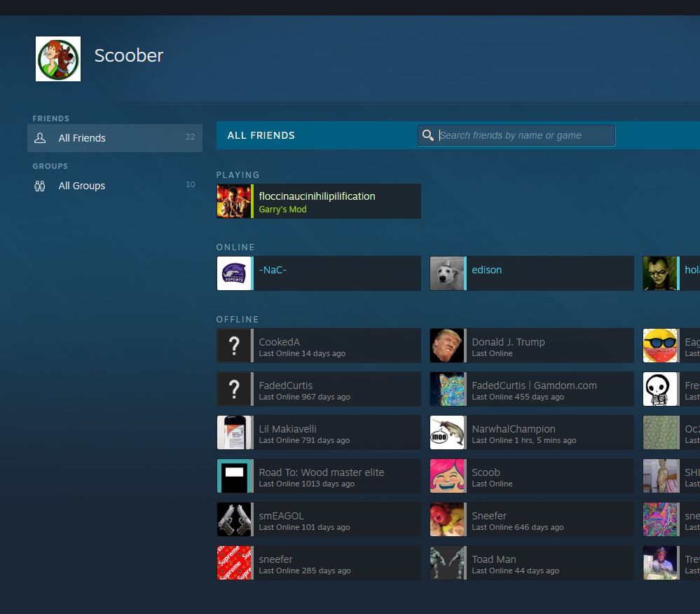This screenshot has width=700, height=614.
Task: Open the CookedA friend name
Action: pyautogui.click(x=280, y=342)
